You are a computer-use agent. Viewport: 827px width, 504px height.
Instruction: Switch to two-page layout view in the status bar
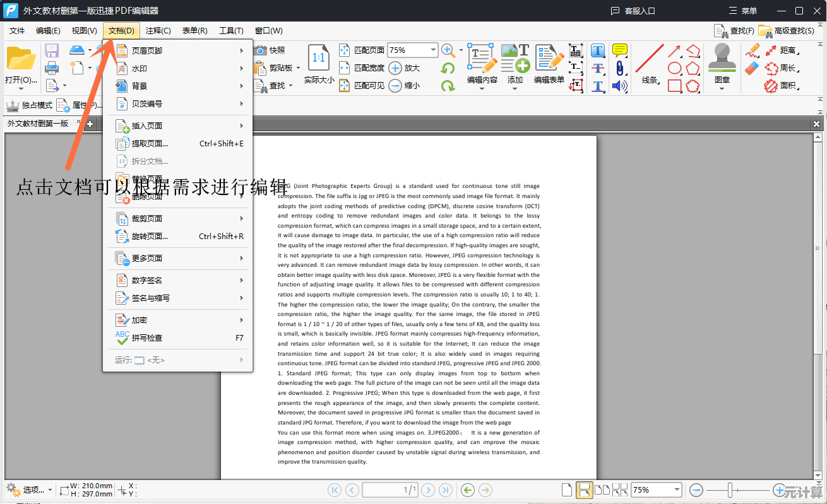coord(602,490)
